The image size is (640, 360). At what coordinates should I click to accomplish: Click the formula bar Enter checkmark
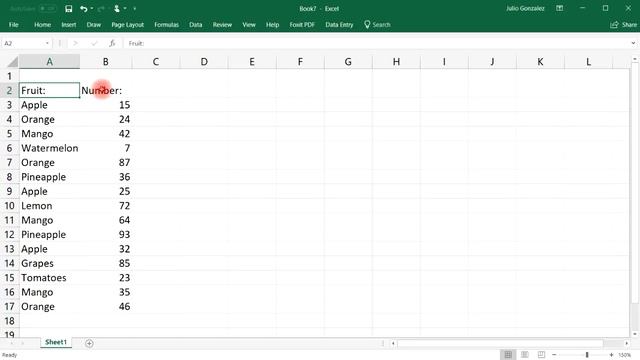click(94, 43)
